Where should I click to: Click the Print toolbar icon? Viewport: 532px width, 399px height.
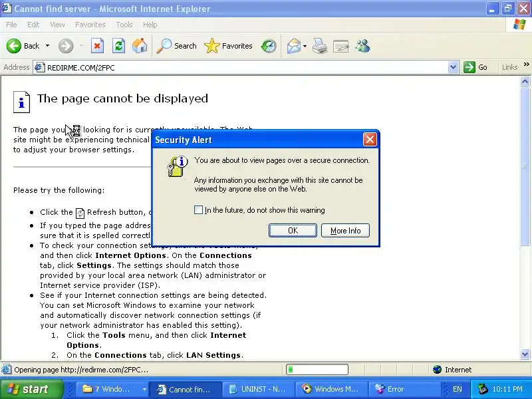coord(320,46)
